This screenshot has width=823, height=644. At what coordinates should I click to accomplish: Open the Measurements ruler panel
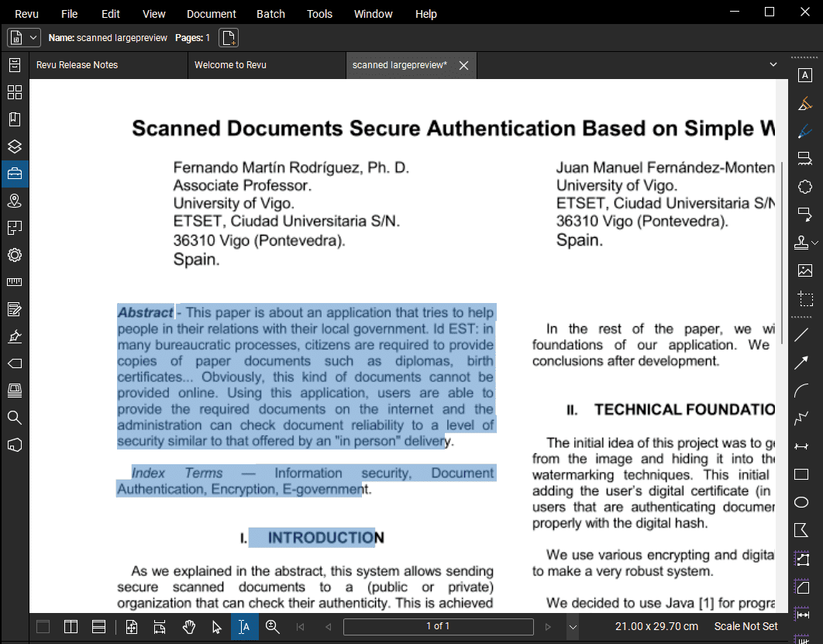coord(14,282)
